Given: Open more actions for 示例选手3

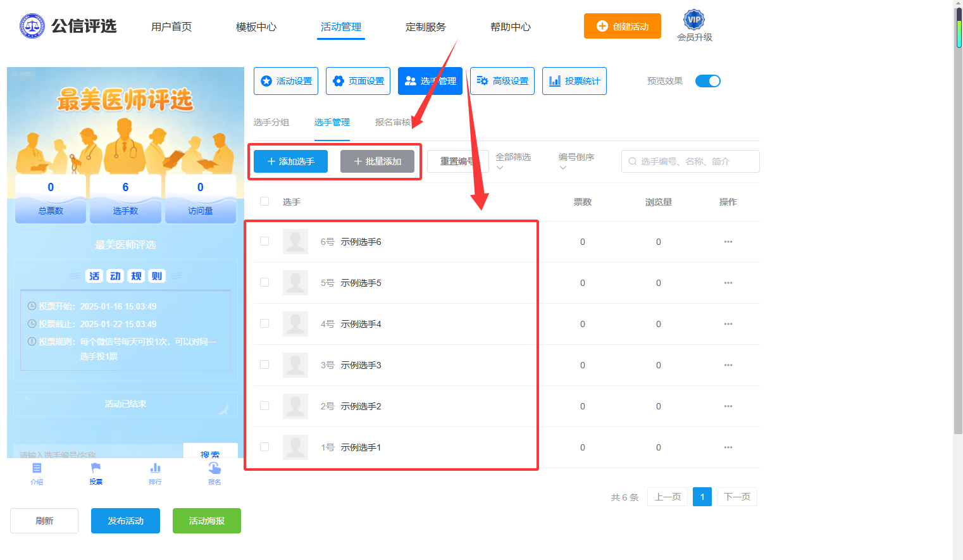Looking at the screenshot, I should tap(728, 365).
